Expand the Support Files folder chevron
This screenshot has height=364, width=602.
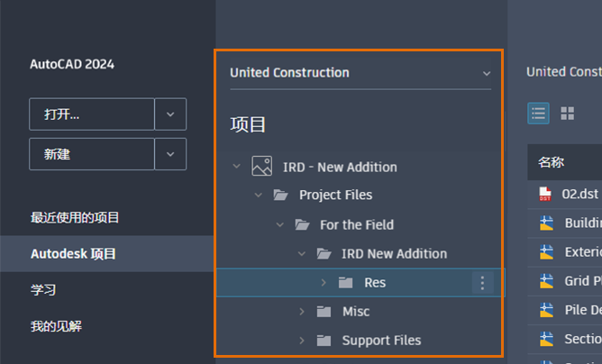[302, 341]
